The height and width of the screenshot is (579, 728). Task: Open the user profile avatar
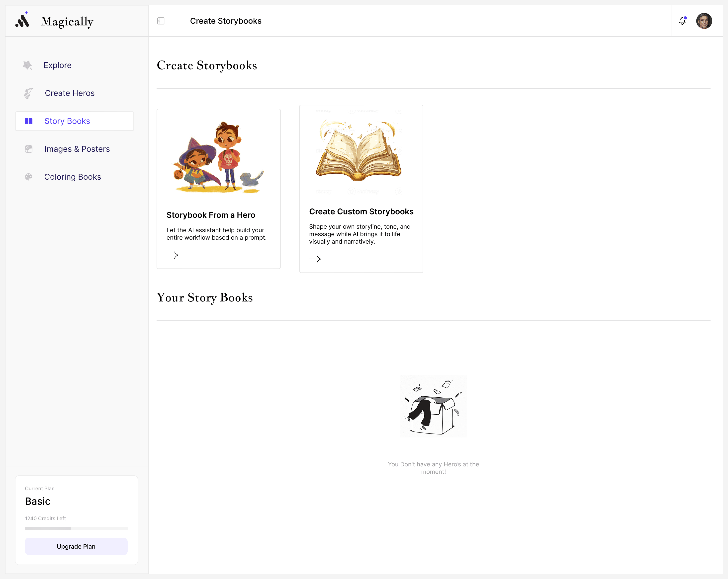click(x=704, y=21)
